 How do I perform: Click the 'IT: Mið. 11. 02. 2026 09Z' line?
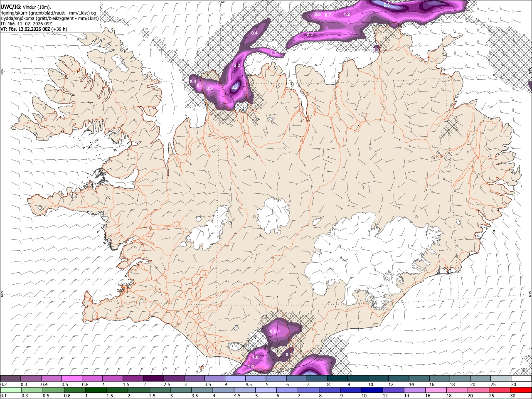pos(26,24)
